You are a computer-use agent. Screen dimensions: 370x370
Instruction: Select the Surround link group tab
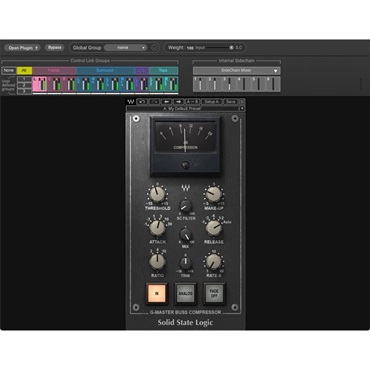105,70
